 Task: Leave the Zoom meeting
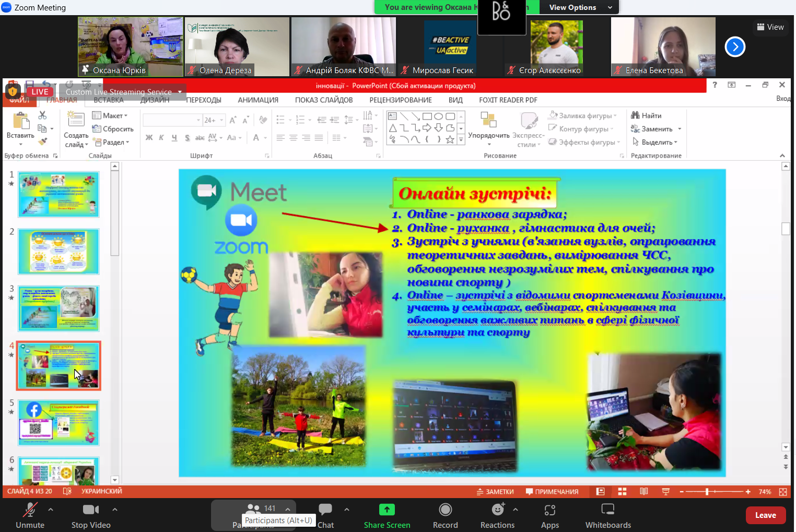pos(765,515)
